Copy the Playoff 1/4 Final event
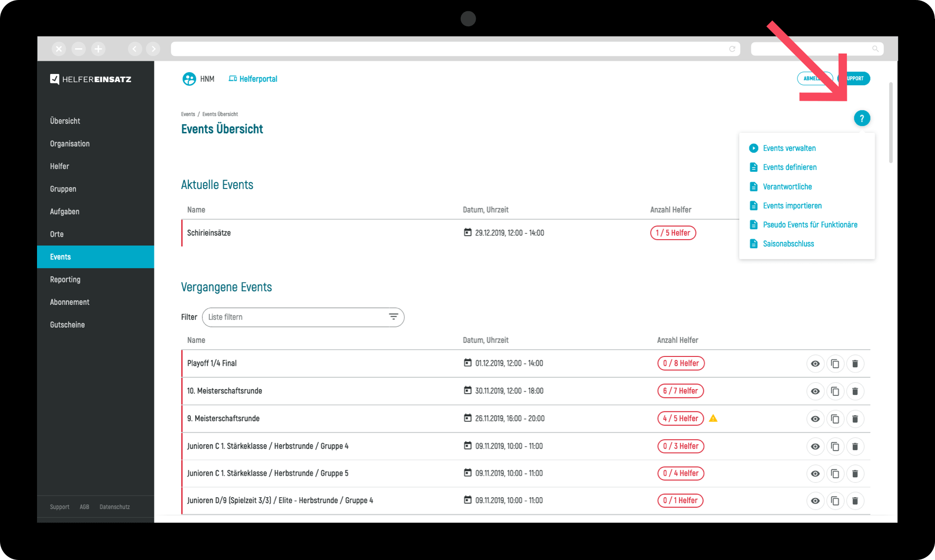The image size is (935, 560). tap(835, 364)
